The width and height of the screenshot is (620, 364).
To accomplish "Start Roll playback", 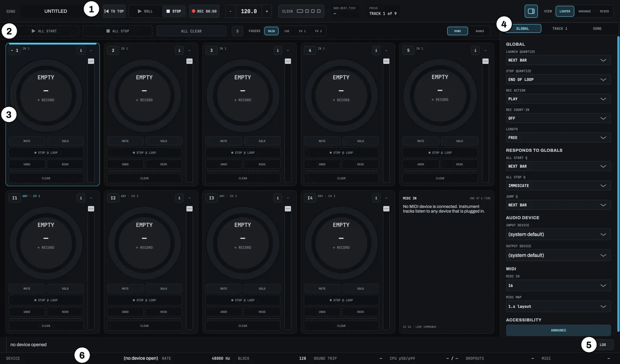I will [145, 11].
